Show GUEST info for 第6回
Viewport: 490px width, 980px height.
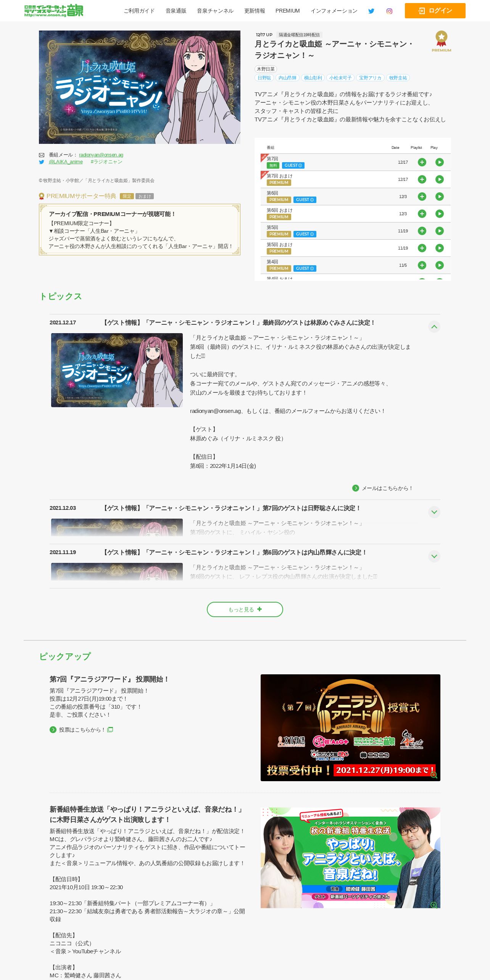pyautogui.click(x=305, y=200)
